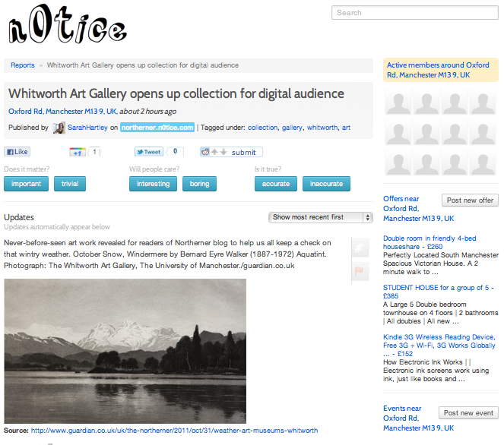Vote the report as important
The width and height of the screenshot is (504, 445).
(26, 184)
